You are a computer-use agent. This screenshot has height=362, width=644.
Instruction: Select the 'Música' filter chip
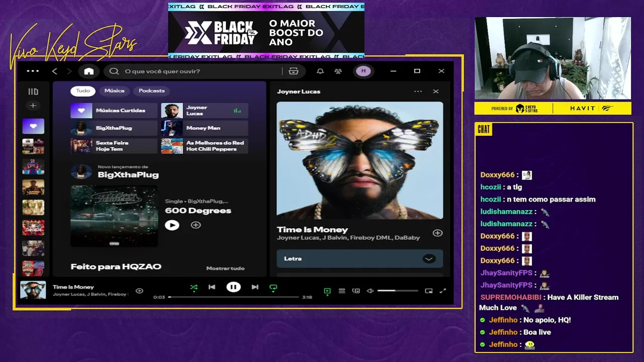114,90
